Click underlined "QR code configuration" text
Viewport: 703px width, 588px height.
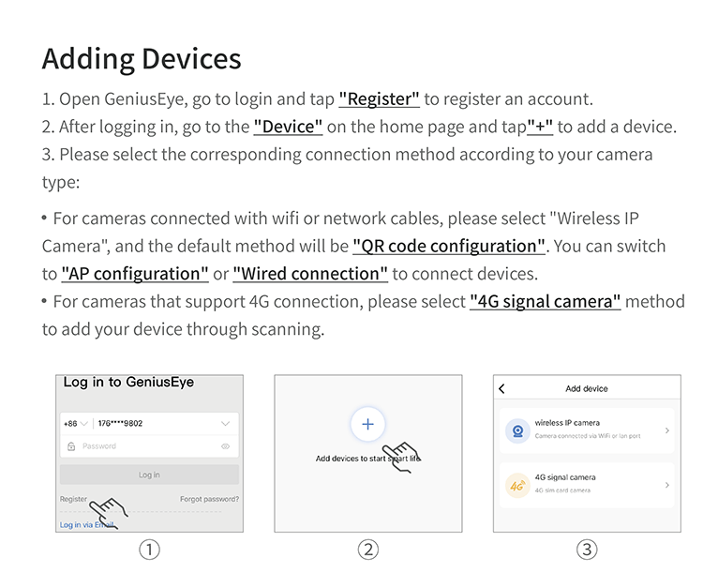[449, 247]
